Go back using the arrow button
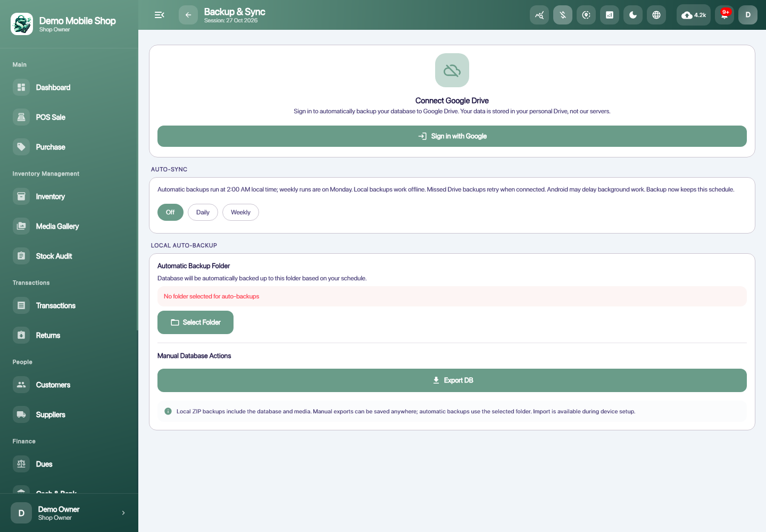This screenshot has height=532, width=766. (x=188, y=15)
